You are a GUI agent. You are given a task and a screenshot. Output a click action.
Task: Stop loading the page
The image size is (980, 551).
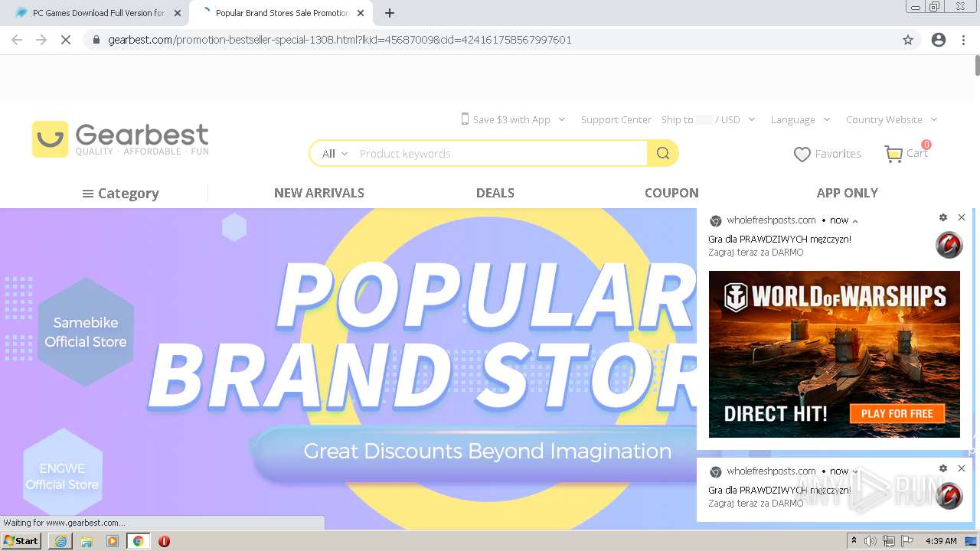pos(66,40)
